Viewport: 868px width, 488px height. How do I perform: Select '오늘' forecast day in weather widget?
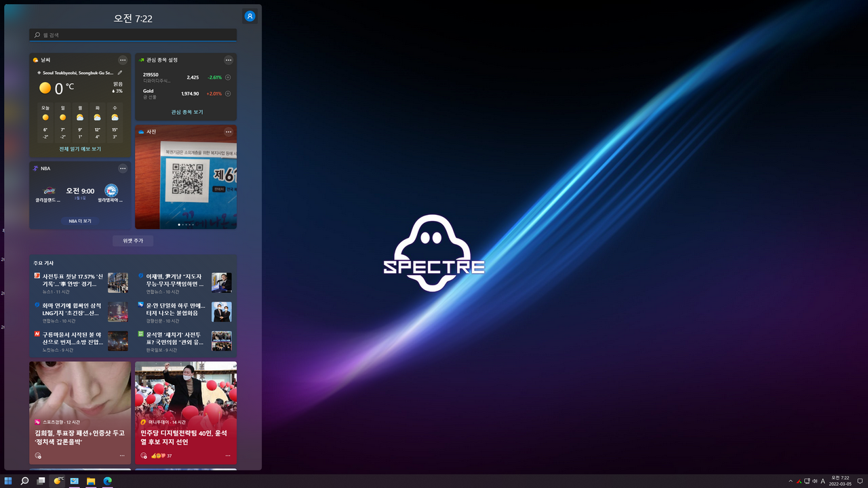click(45, 122)
